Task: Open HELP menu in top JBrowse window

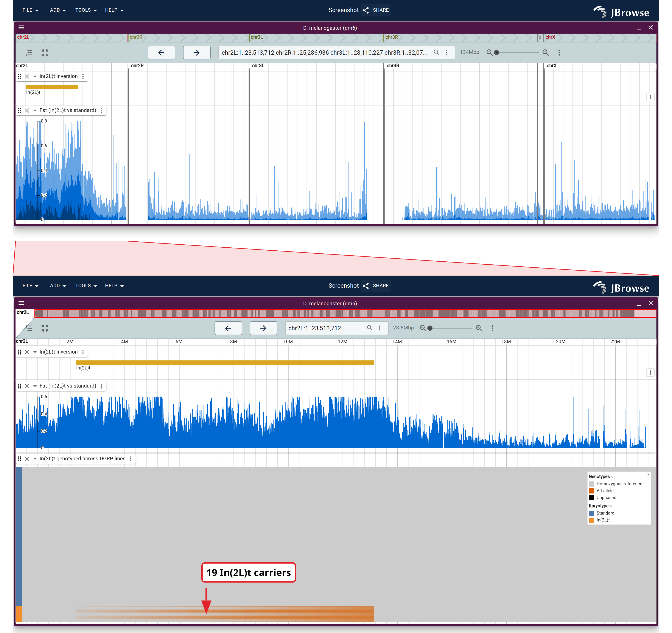Action: pyautogui.click(x=114, y=10)
